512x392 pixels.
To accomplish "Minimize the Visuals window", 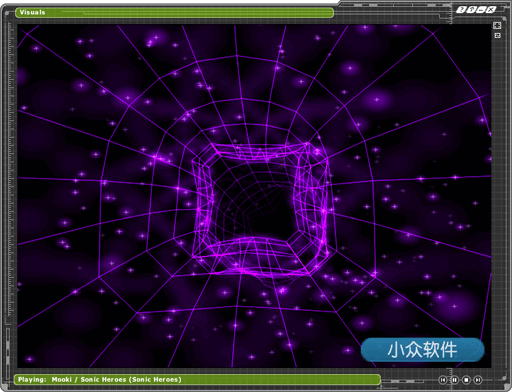I will click(481, 9).
